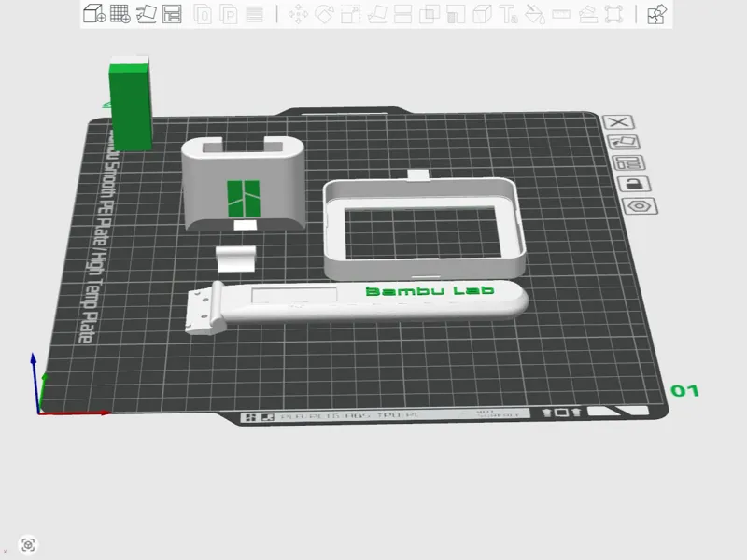
Task: Run Auto orient from top toolbar
Action: (x=147, y=14)
